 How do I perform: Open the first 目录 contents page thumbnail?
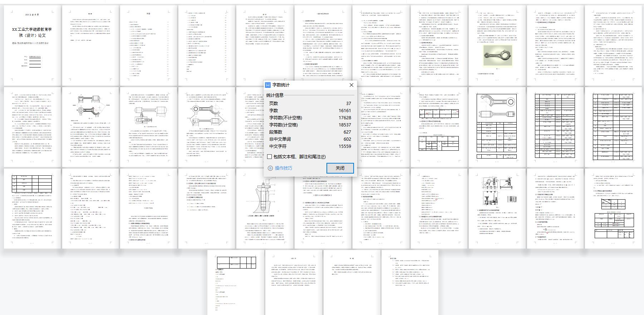point(148,45)
